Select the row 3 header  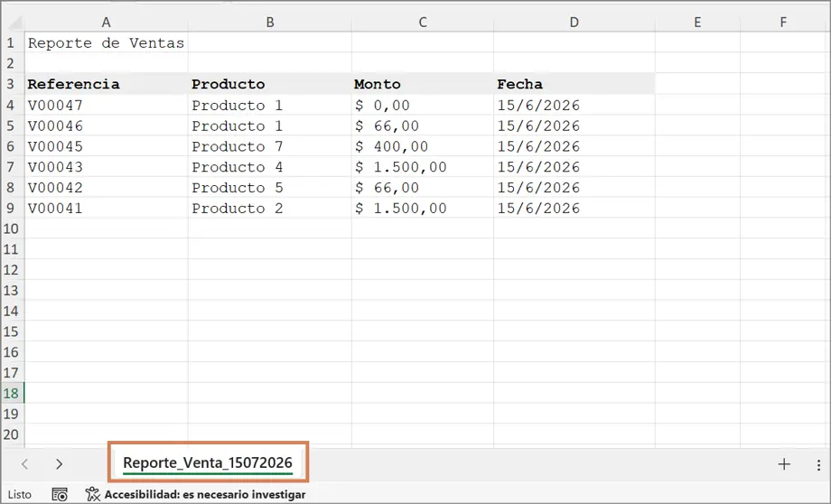coord(11,84)
